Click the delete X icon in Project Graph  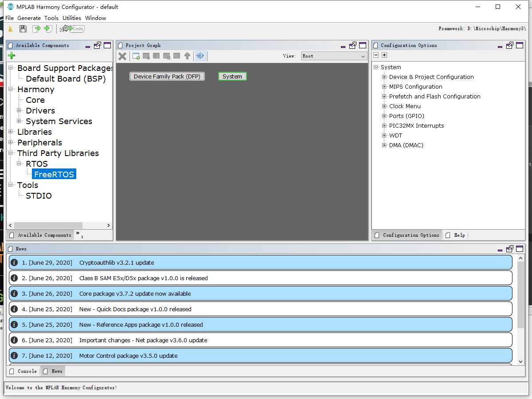[122, 56]
